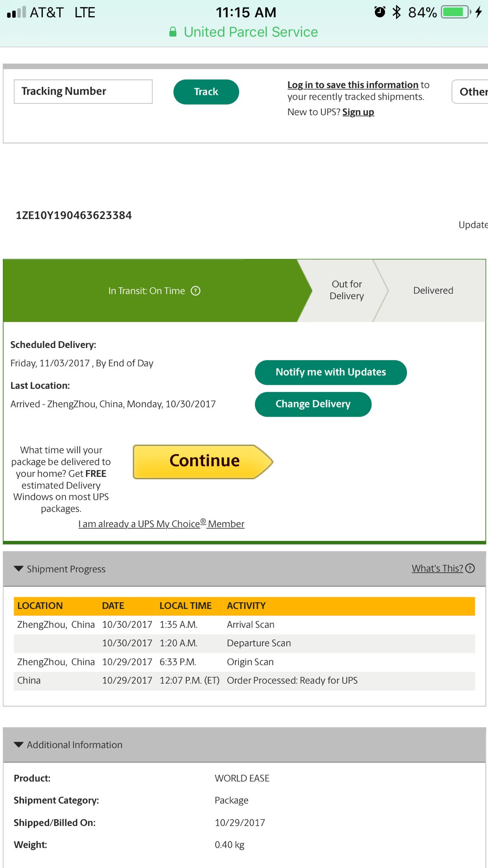Click the Tracking Number input field

click(83, 92)
